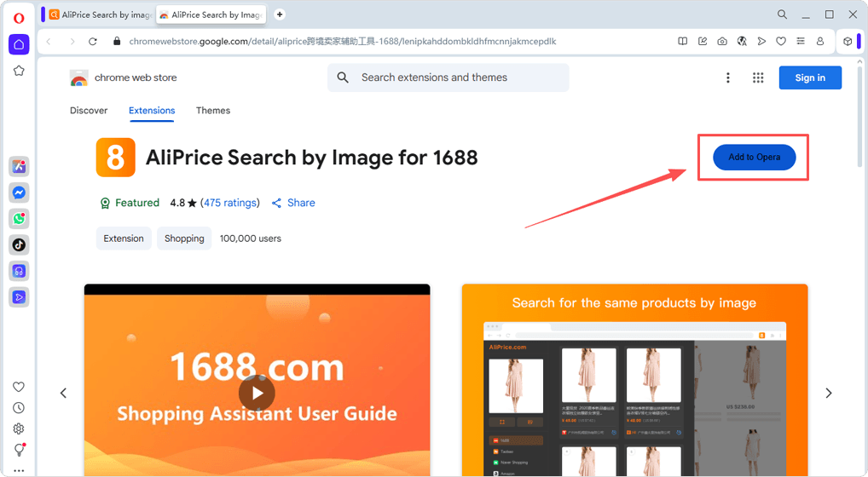The height and width of the screenshot is (477, 868).
Task: Click the Add to Opera button
Action: pos(754,158)
